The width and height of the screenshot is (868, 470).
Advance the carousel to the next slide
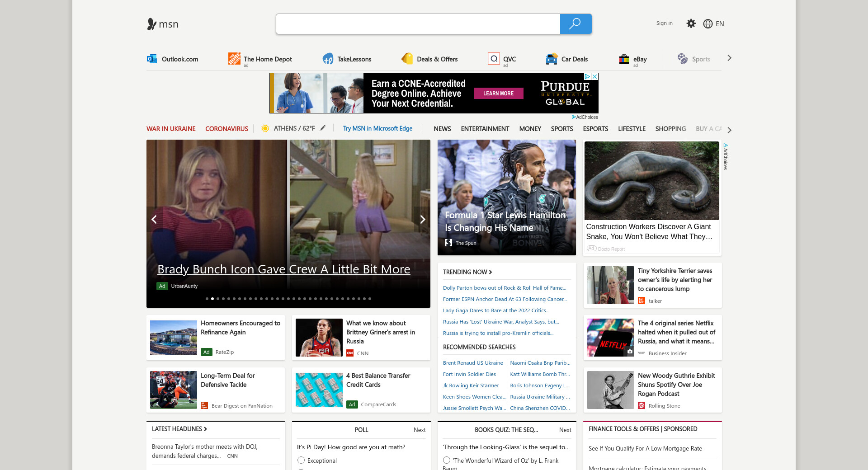[422, 220]
